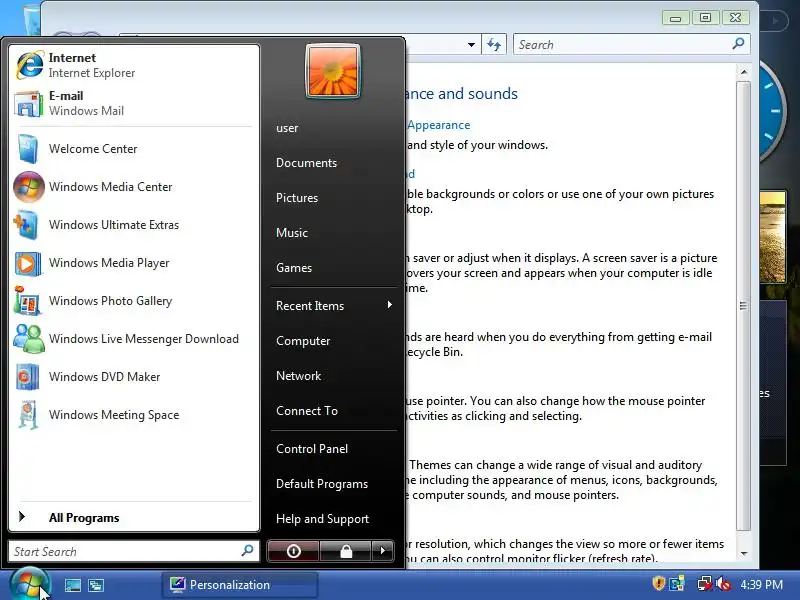Open Music from the Start menu
This screenshot has width=800, height=600.
pyautogui.click(x=292, y=233)
